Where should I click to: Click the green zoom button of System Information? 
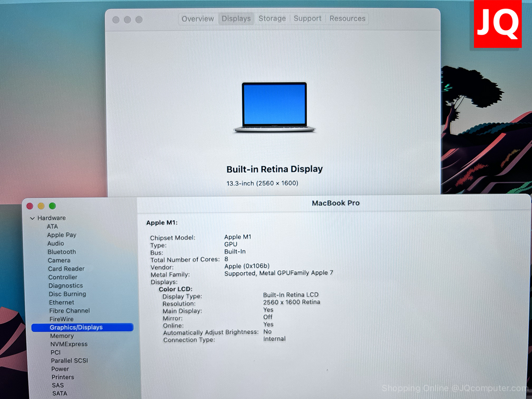tap(52, 206)
